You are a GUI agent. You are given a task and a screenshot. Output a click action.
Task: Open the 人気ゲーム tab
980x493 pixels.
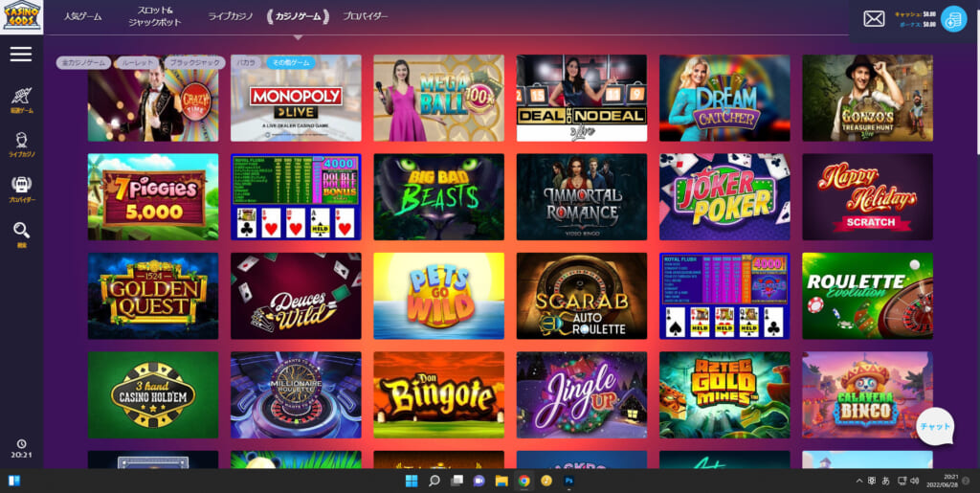[82, 17]
